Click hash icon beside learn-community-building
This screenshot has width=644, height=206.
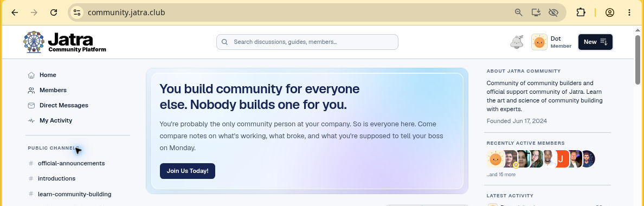coord(31,194)
